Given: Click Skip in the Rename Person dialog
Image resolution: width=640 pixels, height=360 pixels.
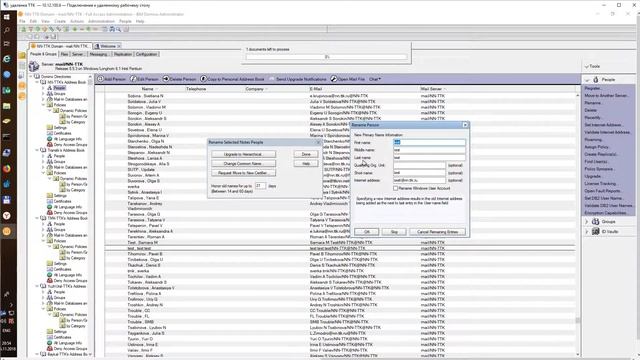Looking at the screenshot, I should pyautogui.click(x=394, y=232).
